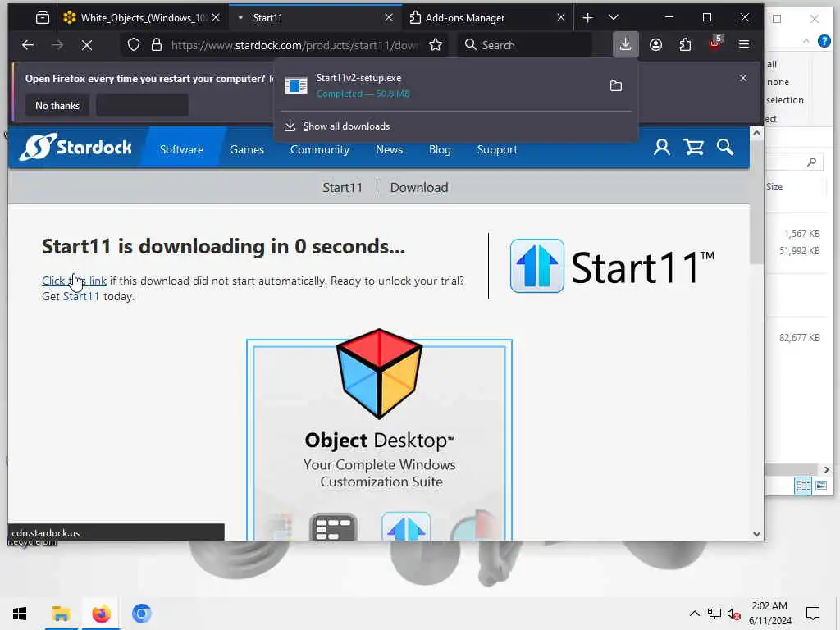Close the Add-ons Manager tab
This screenshot has width=840, height=630.
[x=561, y=18]
